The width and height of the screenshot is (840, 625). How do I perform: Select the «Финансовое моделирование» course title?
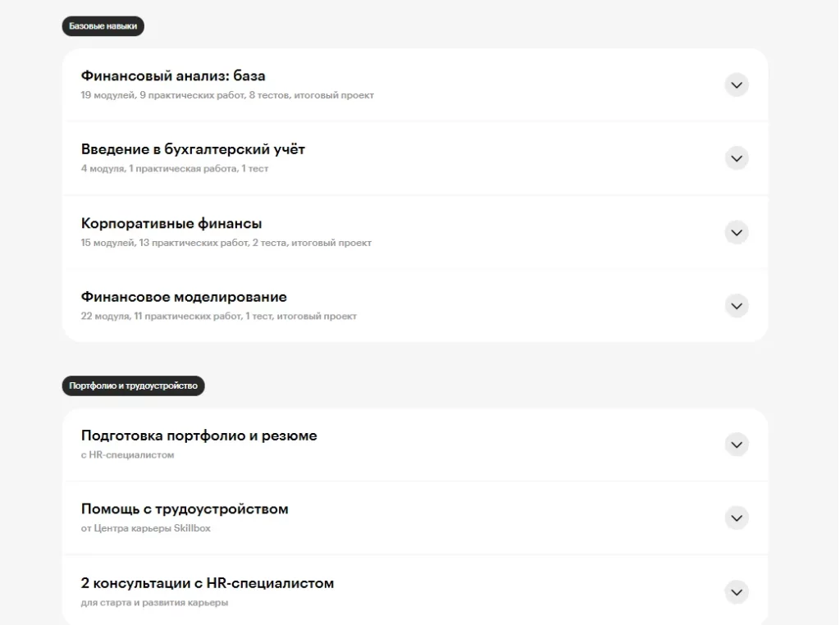tap(182, 296)
